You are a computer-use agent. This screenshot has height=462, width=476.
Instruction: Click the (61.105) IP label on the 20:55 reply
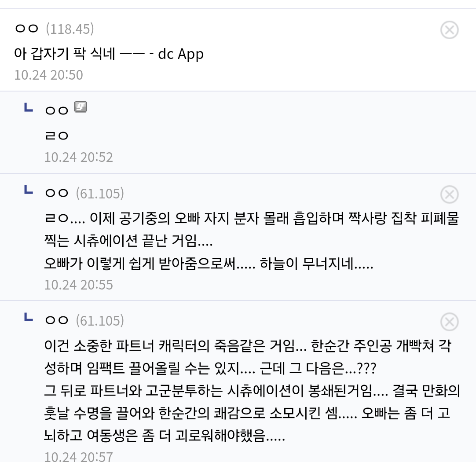tap(100, 193)
